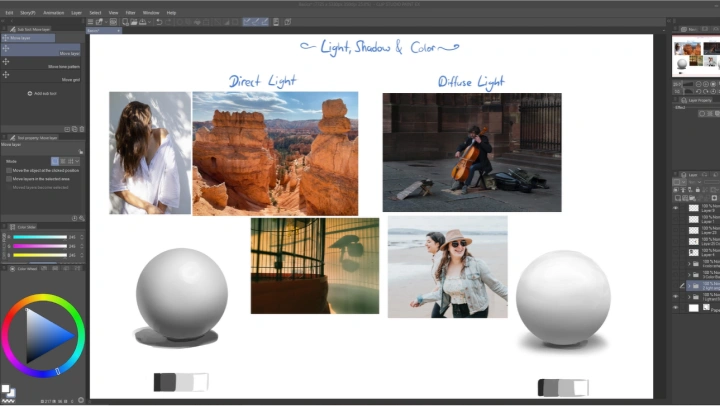The image size is (720, 406).
Task: Adjust the R cyan color slider
Action: point(40,237)
